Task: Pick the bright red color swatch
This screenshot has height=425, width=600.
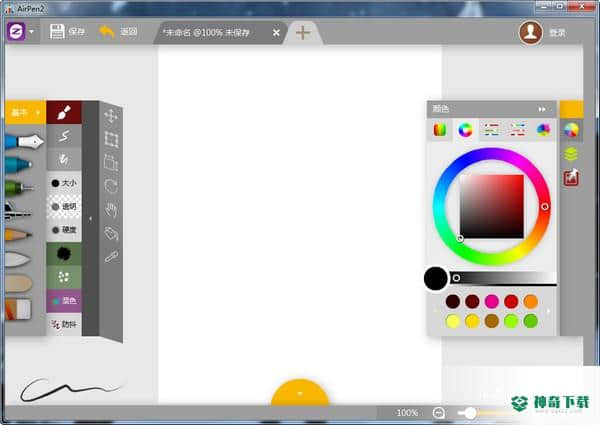Action: (x=511, y=301)
